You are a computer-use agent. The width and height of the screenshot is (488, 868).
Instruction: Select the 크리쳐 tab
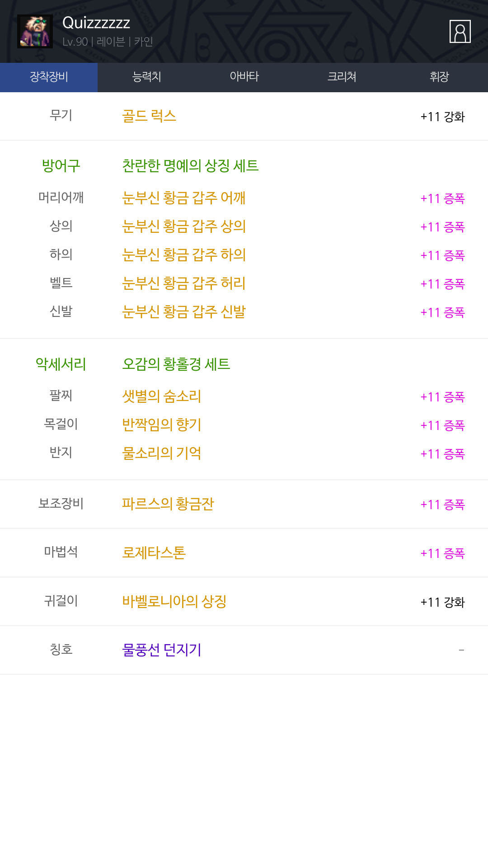(x=342, y=77)
